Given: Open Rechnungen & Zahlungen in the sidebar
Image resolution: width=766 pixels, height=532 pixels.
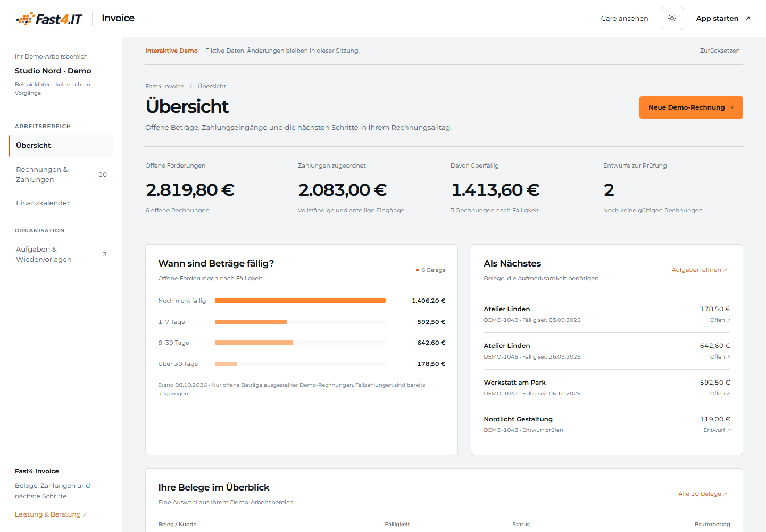Looking at the screenshot, I should tap(61, 174).
